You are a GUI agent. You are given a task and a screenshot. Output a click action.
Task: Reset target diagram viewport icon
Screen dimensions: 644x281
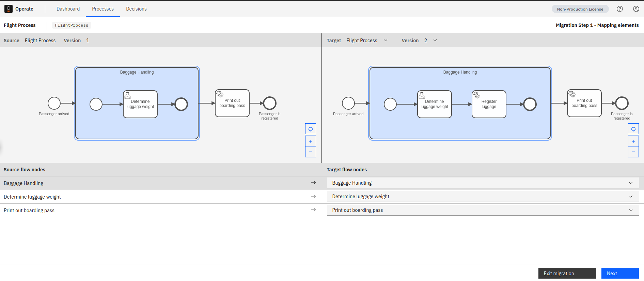633,129
